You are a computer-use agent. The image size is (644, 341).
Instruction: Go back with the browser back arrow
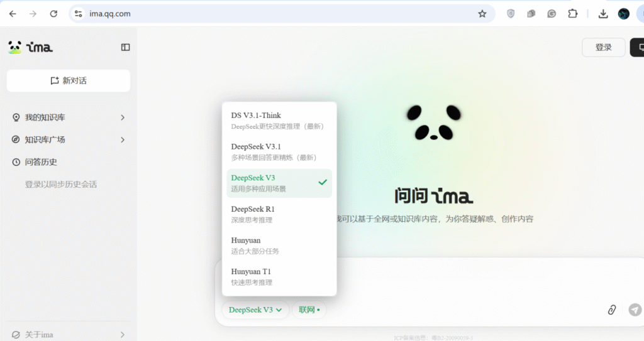click(13, 14)
